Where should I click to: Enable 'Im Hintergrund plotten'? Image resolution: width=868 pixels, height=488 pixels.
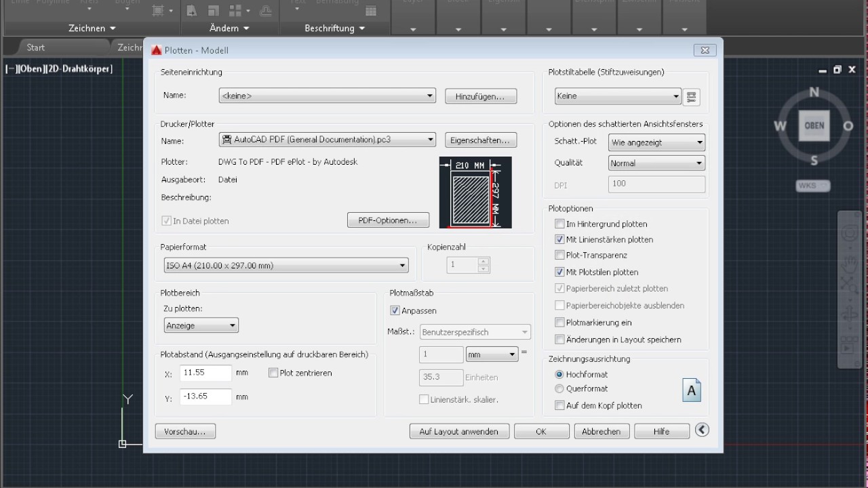pos(559,224)
